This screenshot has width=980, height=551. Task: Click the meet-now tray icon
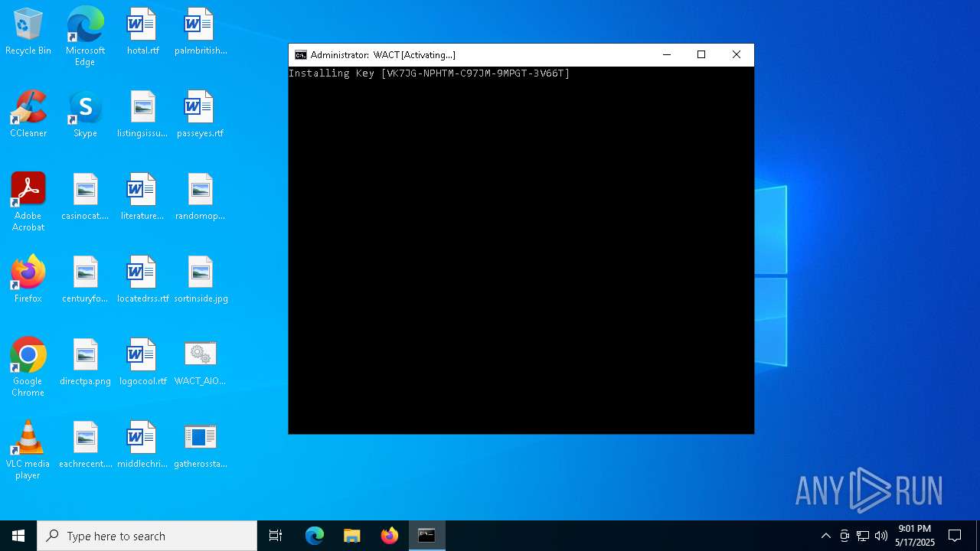tap(844, 536)
